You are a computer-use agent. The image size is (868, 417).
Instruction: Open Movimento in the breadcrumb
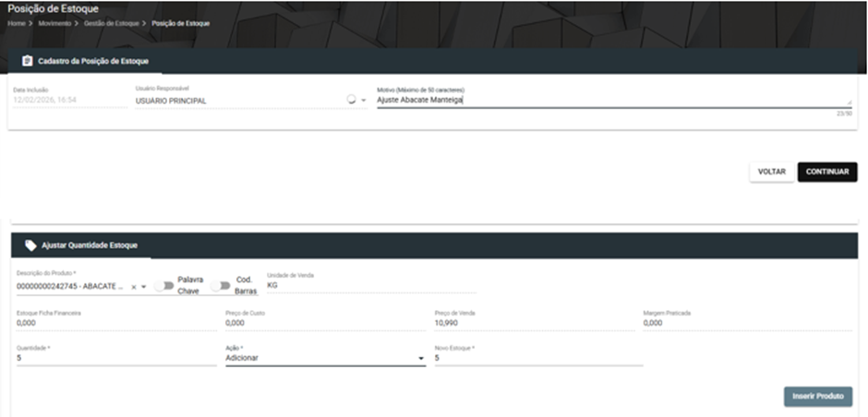point(54,23)
